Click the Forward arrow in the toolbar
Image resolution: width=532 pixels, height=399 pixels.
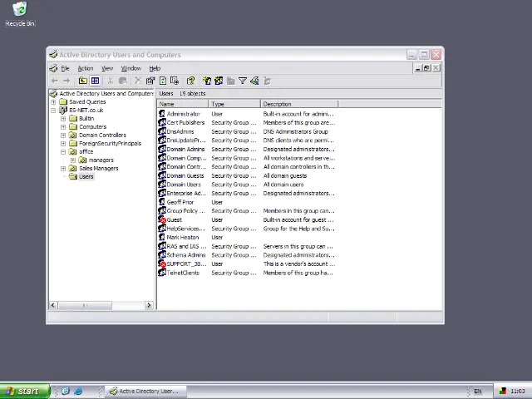point(66,81)
